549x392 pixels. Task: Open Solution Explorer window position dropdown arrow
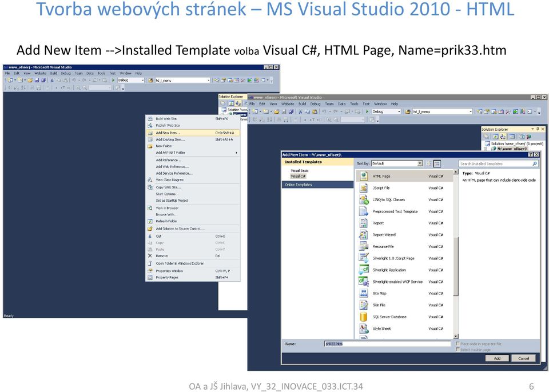pyautogui.click(x=532, y=129)
